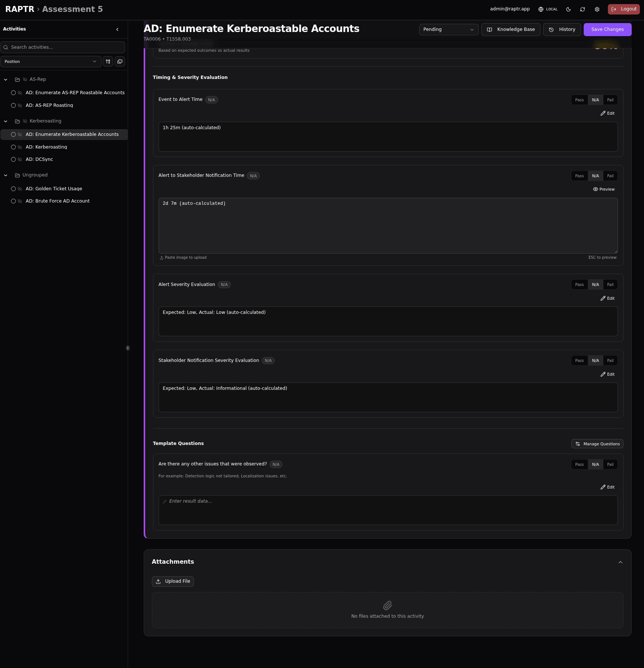The height and width of the screenshot is (668, 644).
Task: Click the Search activities input field
Action: click(63, 47)
